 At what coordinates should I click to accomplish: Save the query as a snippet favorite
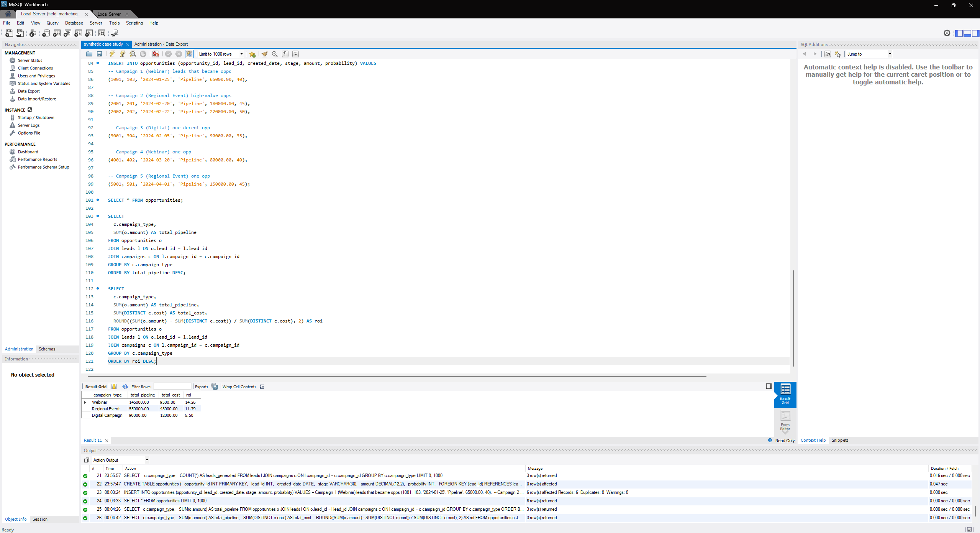252,54
